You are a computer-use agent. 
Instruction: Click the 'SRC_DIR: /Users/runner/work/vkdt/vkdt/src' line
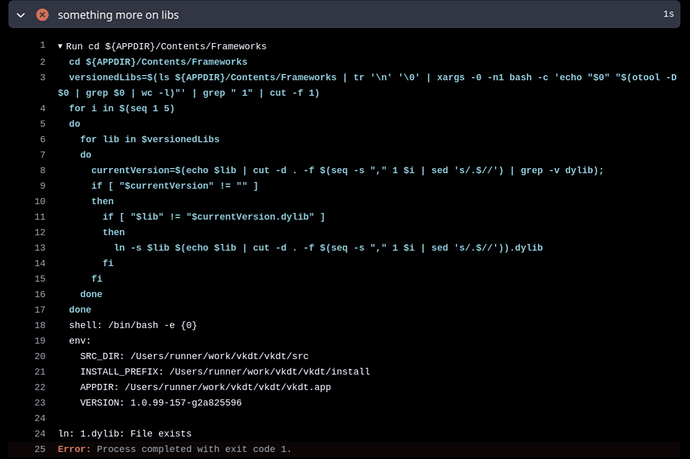pos(194,356)
